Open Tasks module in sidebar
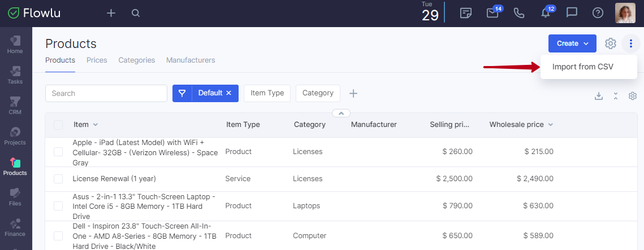 click(x=15, y=76)
